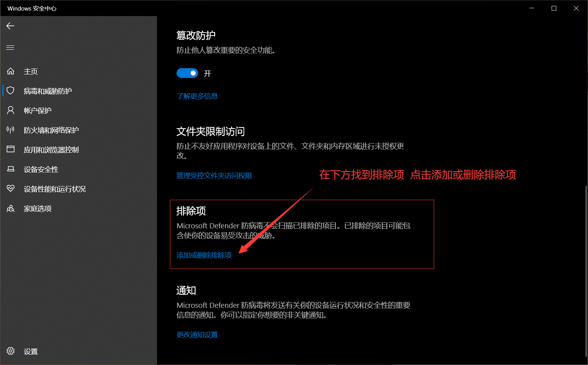588x365 pixels.
Task: Open 主页 in the sidebar
Action: 31,71
